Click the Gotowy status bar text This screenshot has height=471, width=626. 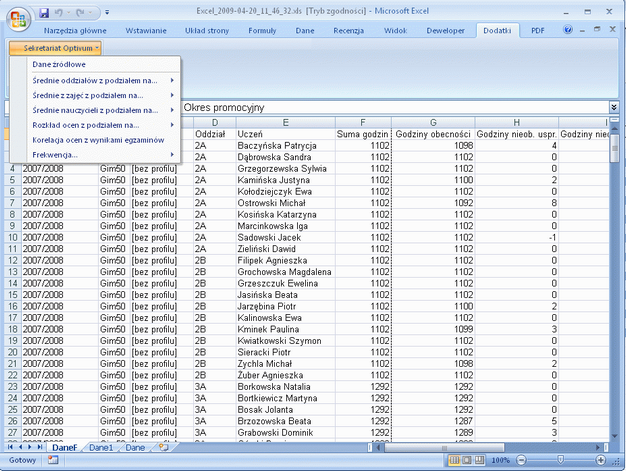(22, 460)
